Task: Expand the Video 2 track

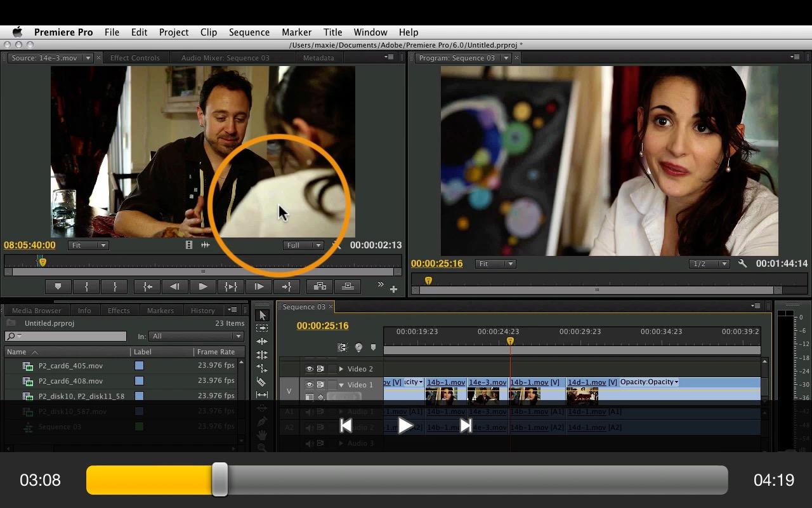Action: coord(341,369)
